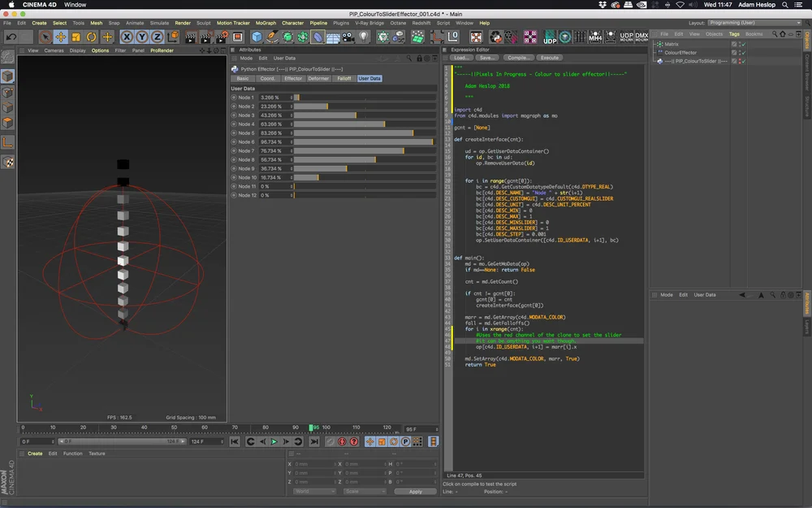Screen dimensions: 812x508
Task: Toggle the Z axis lock
Action: pos(158,37)
